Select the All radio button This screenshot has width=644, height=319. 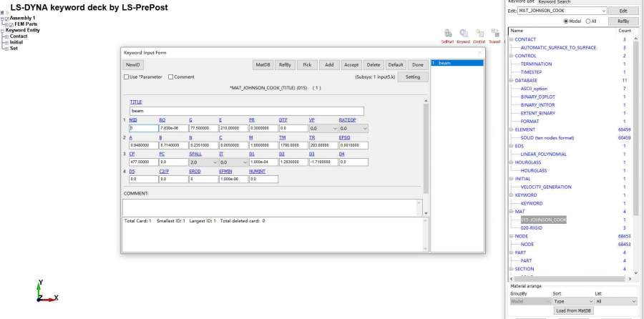click(590, 21)
